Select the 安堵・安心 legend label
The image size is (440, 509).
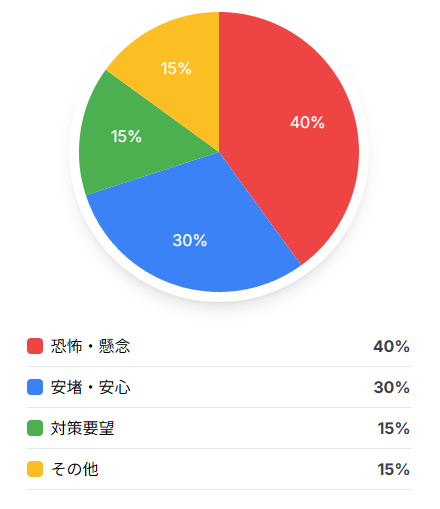(90, 387)
